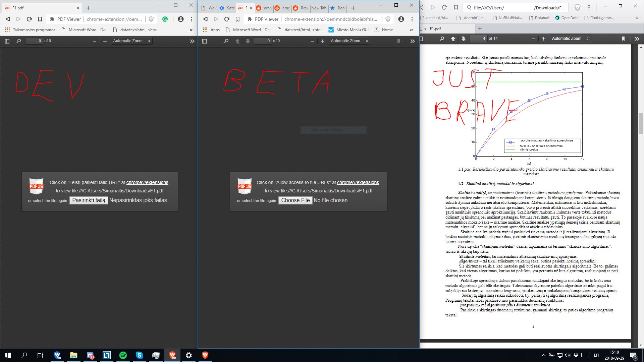Toggle sidebar in DEV PDF viewer toolbar
644x362 pixels.
click(x=7, y=41)
